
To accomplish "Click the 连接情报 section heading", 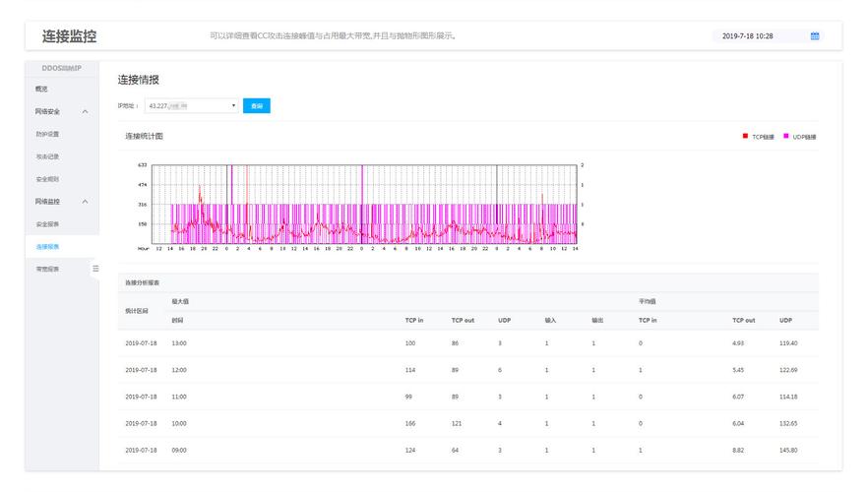I will coord(139,80).
